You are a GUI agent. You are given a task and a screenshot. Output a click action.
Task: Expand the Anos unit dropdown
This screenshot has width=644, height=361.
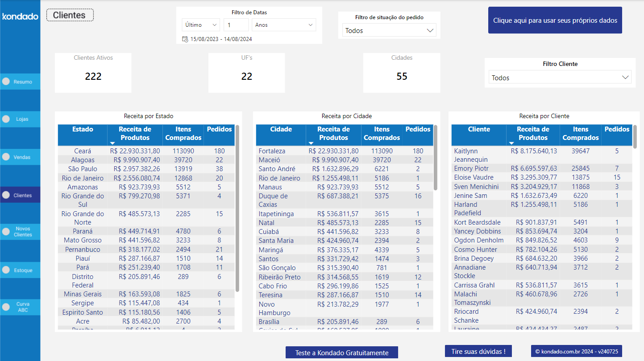[x=284, y=25]
